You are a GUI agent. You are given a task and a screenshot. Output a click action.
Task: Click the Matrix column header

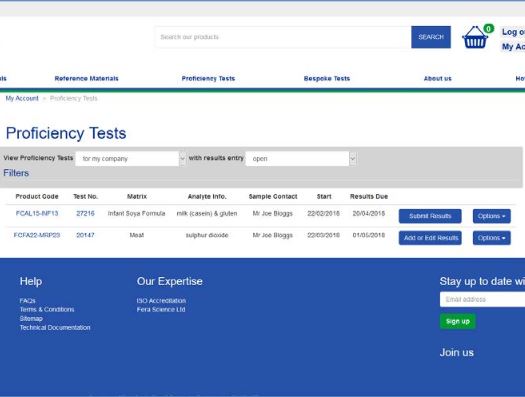[x=137, y=196]
